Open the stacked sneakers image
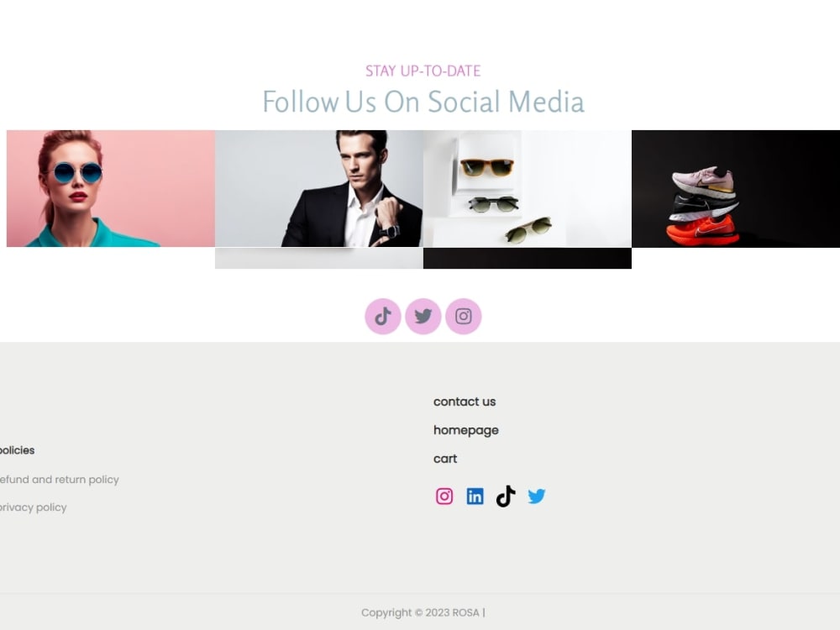This screenshot has width=840, height=630. (736, 188)
